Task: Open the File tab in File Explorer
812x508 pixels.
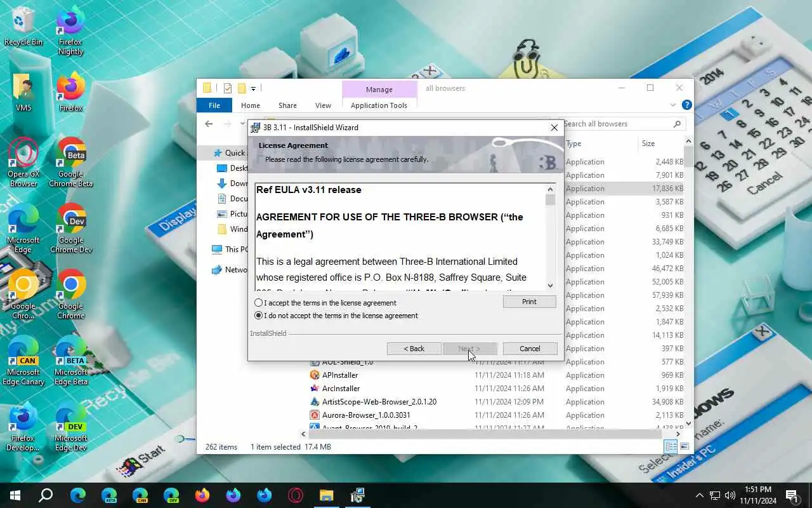Action: (214, 105)
